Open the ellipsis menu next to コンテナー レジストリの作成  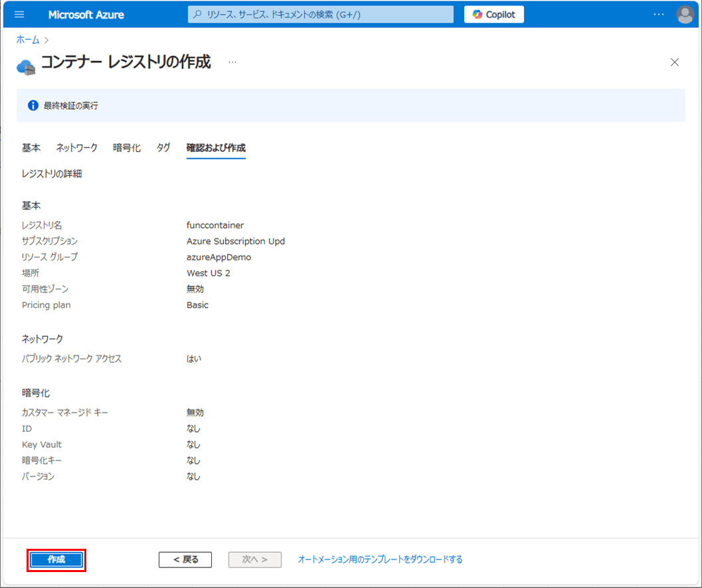point(232,62)
